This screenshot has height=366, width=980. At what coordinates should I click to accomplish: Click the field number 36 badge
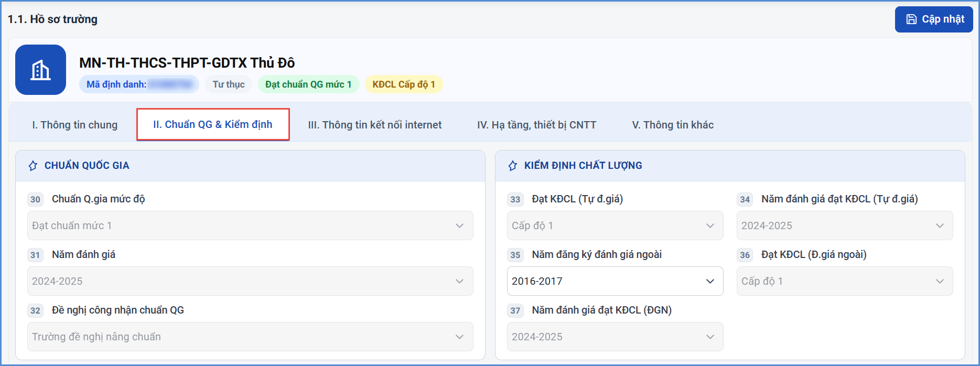click(745, 255)
